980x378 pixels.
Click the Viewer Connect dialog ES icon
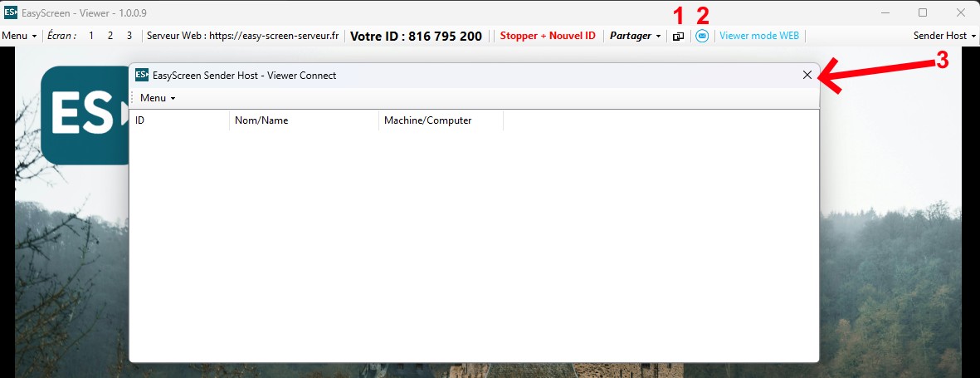[142, 75]
